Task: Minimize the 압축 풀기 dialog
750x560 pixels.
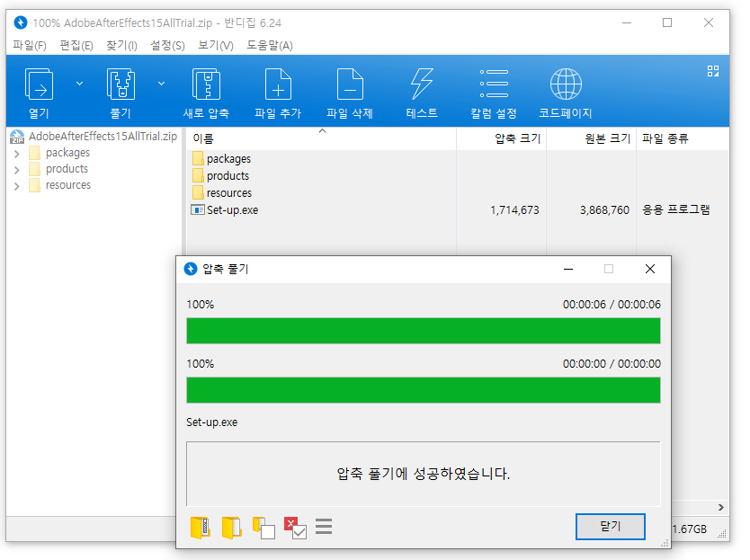Action: (x=568, y=270)
